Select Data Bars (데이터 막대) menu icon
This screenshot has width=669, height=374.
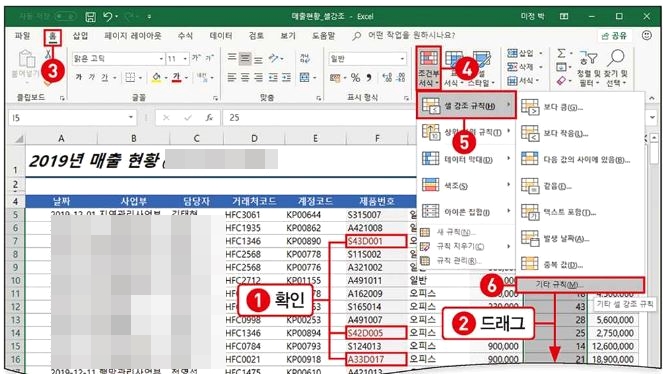click(x=430, y=159)
